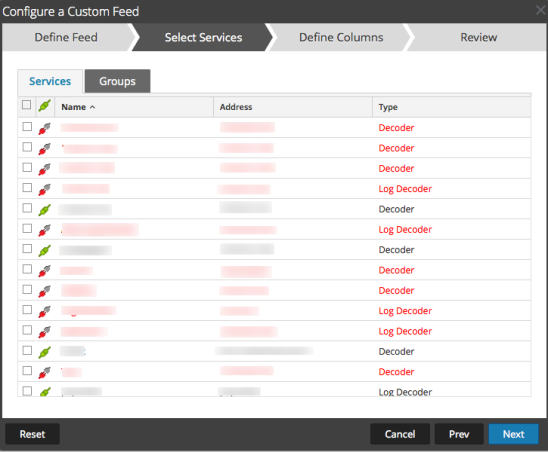The height and width of the screenshot is (452, 548).
Task: Click the black Decoder text in the twelfth row
Action: [x=396, y=351]
